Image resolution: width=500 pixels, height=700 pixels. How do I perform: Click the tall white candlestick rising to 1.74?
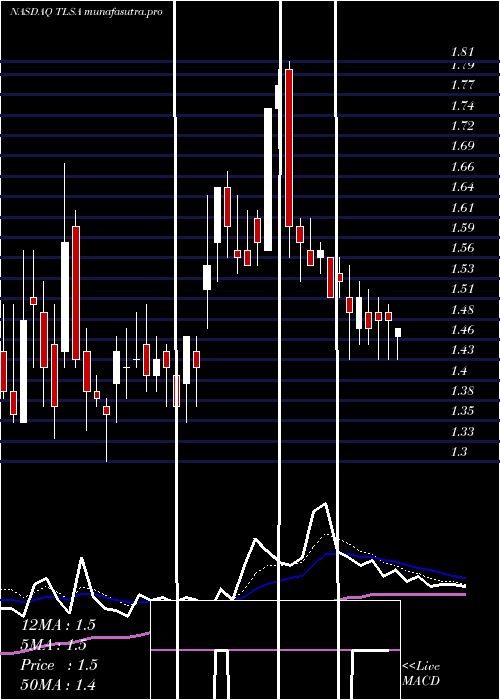click(268, 179)
